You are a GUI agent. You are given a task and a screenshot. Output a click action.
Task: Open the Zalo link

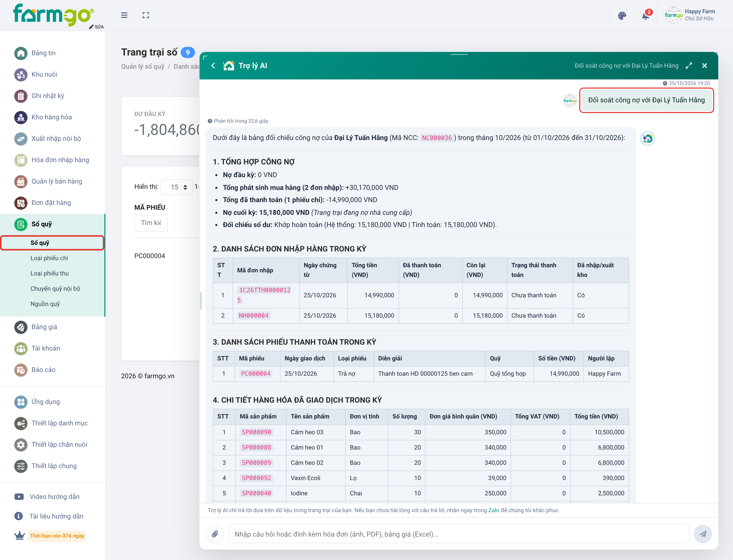click(494, 510)
